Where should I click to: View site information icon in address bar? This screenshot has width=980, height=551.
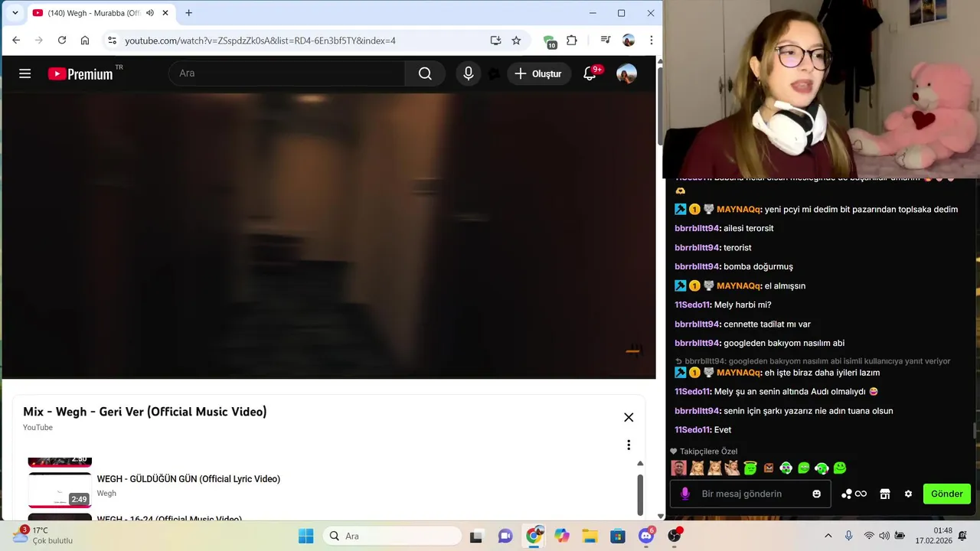click(x=112, y=41)
